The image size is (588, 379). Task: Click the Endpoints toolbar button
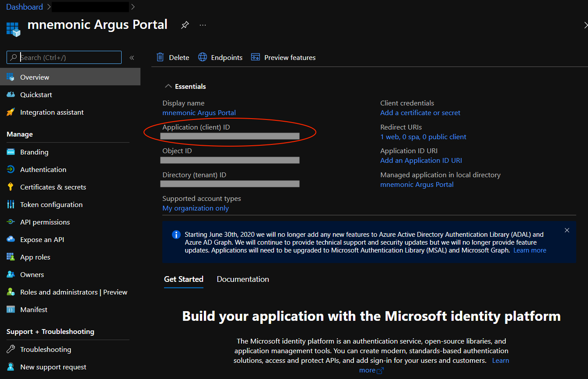(220, 57)
